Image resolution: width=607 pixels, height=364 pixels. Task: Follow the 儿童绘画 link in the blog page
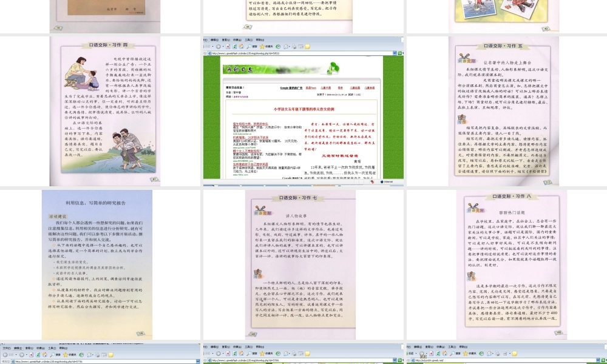pyautogui.click(x=355, y=88)
